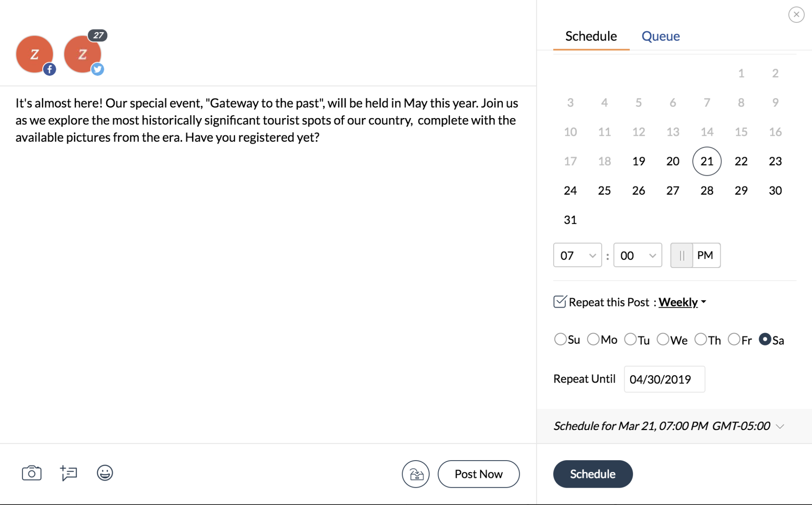Open the emoji picker
The image size is (812, 505).
104,473
